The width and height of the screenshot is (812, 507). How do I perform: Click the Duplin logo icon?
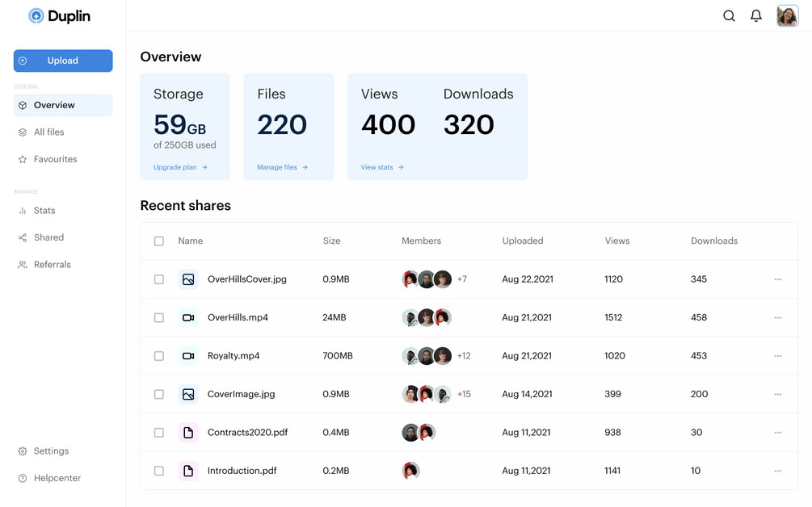click(36, 16)
